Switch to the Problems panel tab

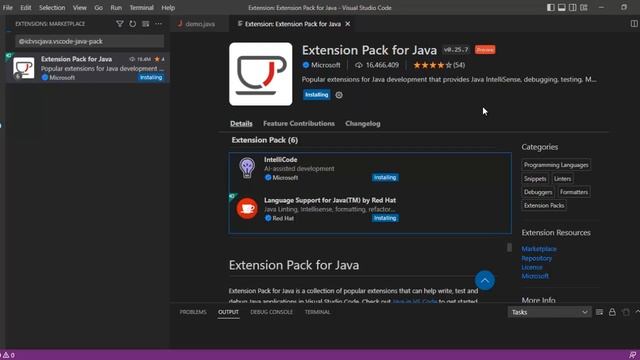pyautogui.click(x=193, y=312)
